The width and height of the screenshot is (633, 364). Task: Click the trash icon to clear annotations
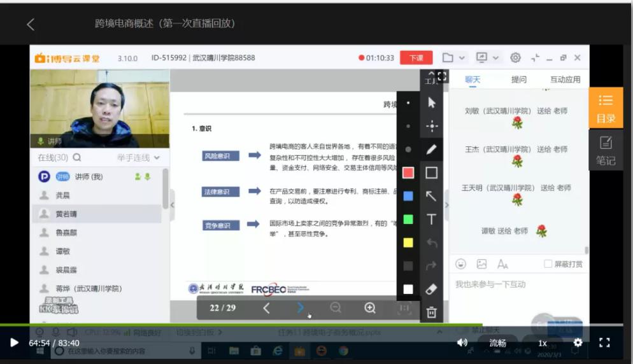(x=431, y=312)
